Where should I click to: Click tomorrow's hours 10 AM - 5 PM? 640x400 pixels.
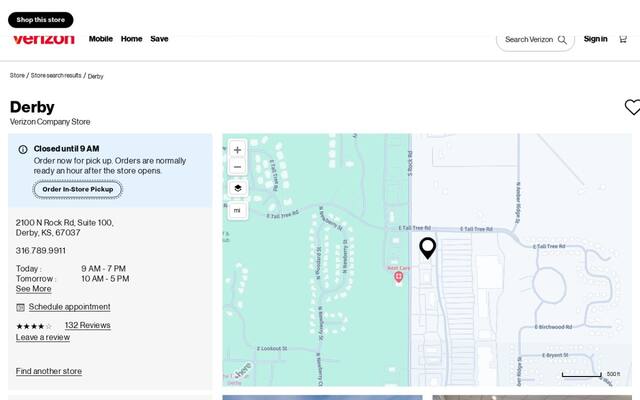105,279
